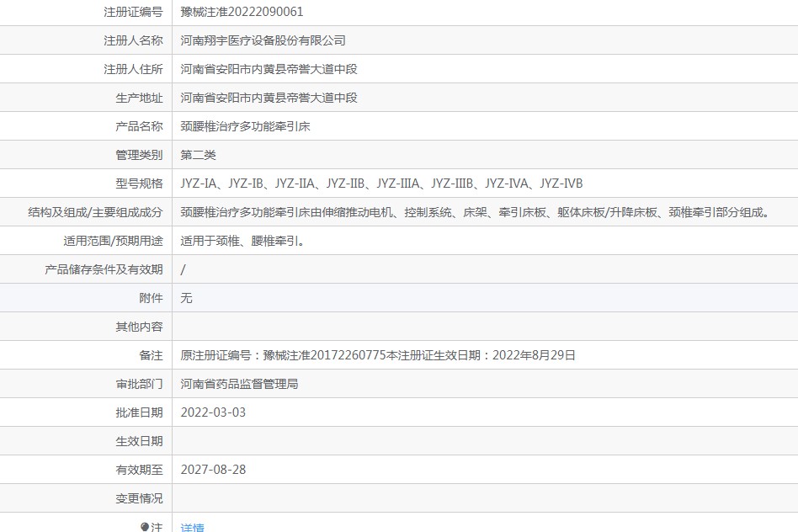The width and height of the screenshot is (798, 532).
Task: Select the address value in the 注册人住所 row
Action: (x=269, y=69)
